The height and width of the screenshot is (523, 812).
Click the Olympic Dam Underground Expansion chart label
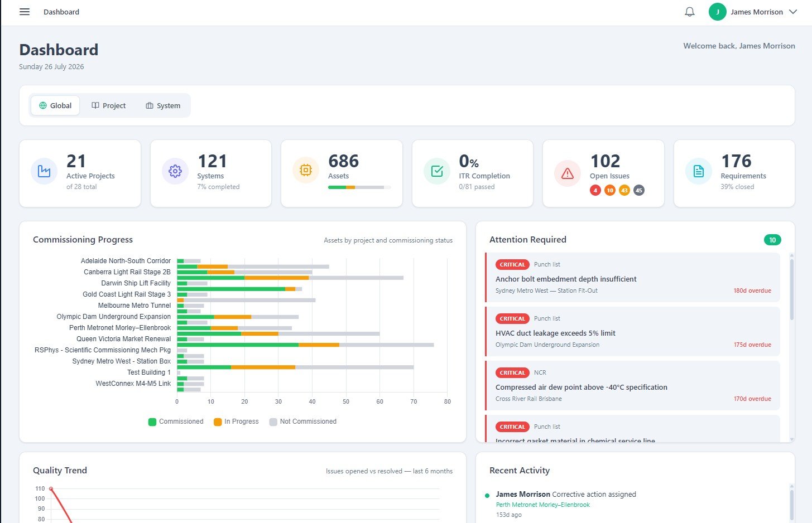(x=114, y=317)
